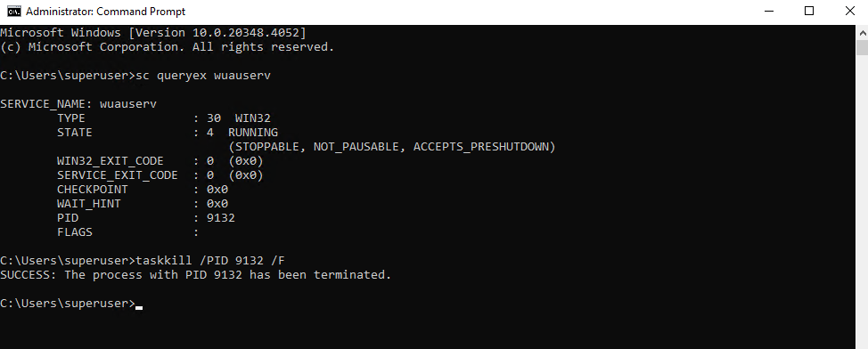The image size is (868, 349).
Task: Click the "taskkill /PID 9132 /F" command
Action: point(210,261)
